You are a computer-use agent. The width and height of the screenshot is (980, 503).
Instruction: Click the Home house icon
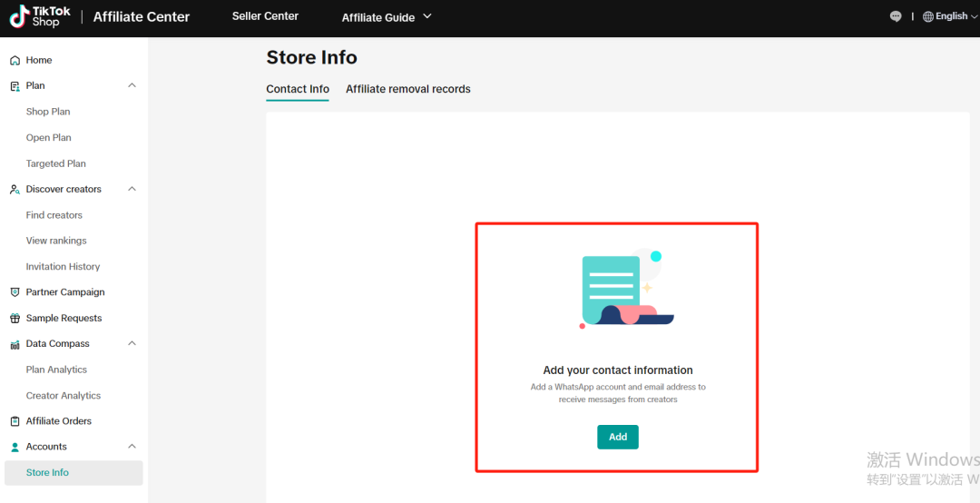(15, 61)
